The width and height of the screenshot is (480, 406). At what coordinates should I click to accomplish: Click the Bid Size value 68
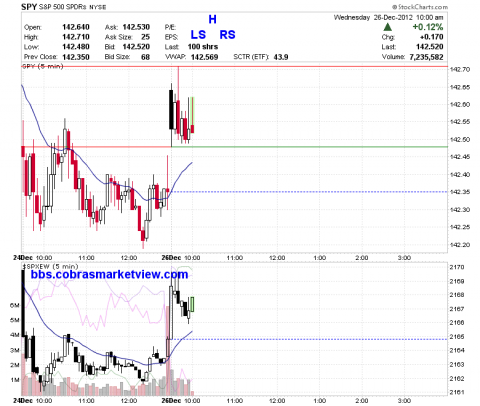click(145, 57)
